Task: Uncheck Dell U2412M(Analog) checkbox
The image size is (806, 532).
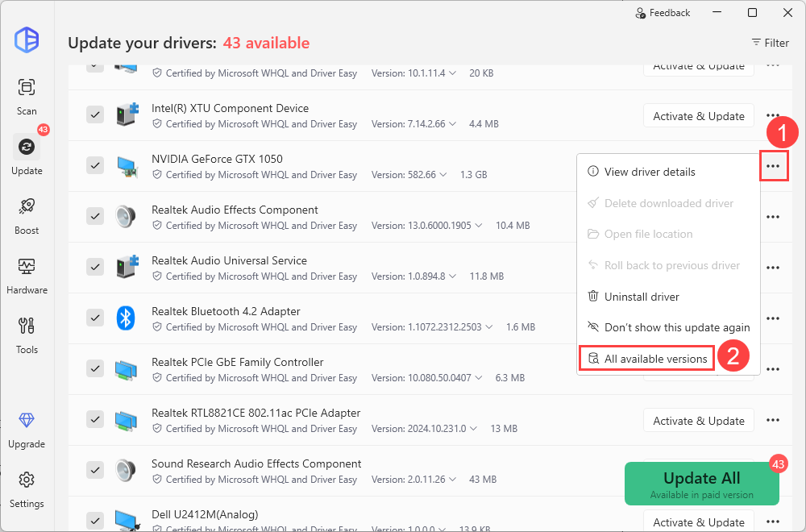Action: (95, 520)
